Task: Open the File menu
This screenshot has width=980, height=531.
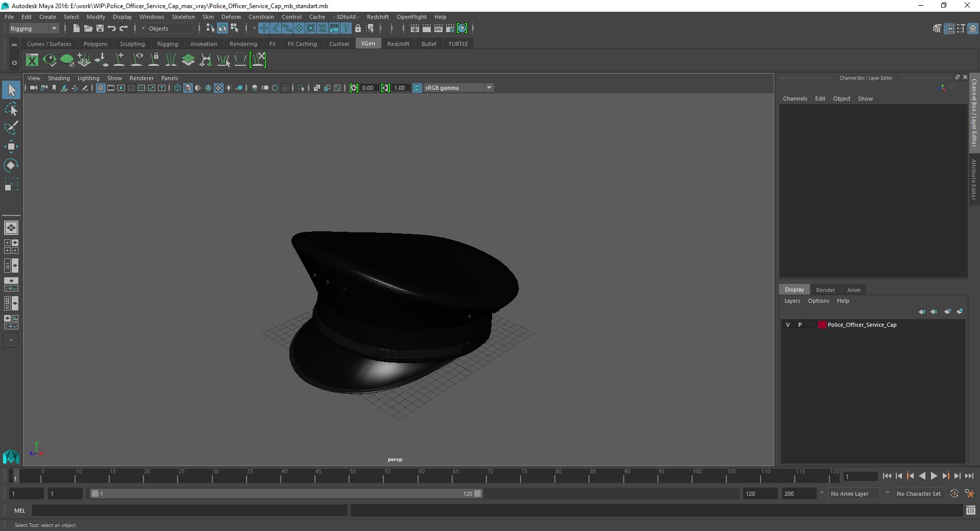Action: pyautogui.click(x=9, y=17)
